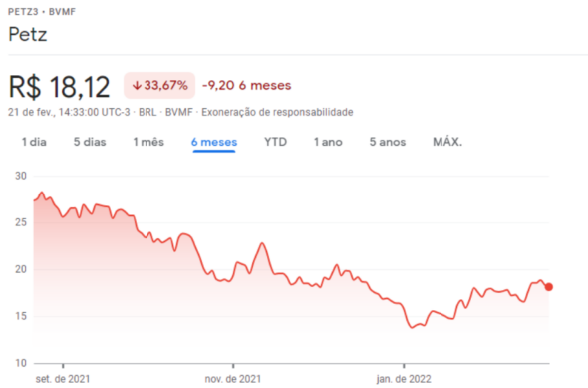
Task: Select the 5 anos range tab
Action: point(388,142)
